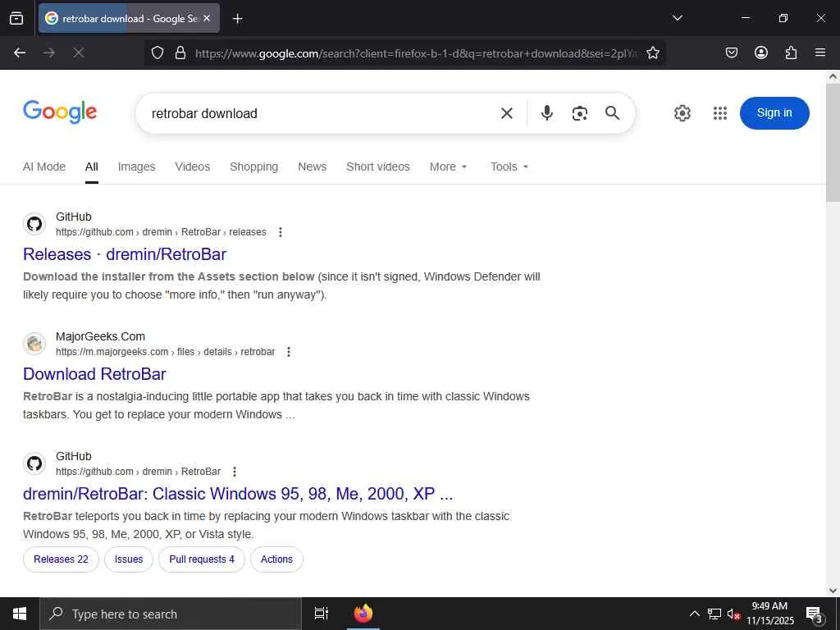Stop loading the page

point(79,52)
